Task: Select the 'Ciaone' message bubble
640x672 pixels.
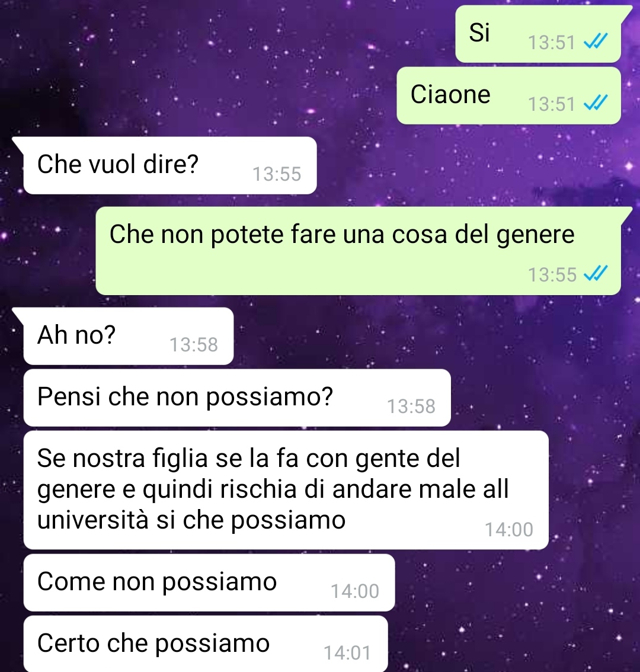Action: point(509,95)
